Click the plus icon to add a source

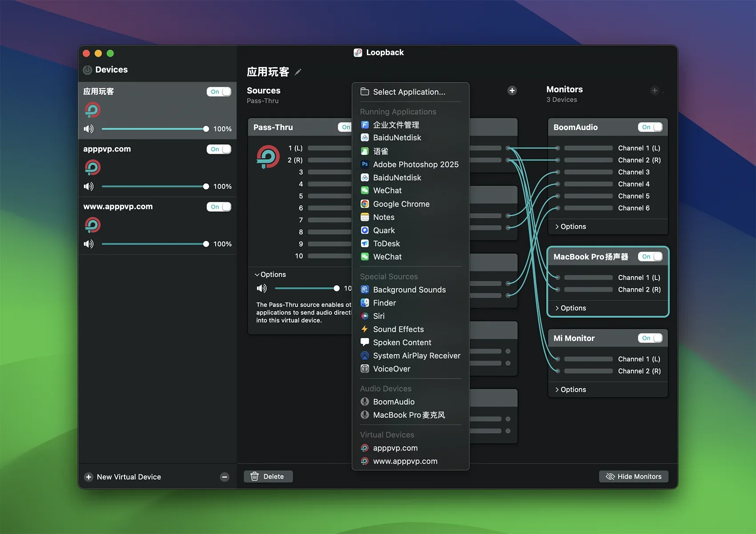512,91
